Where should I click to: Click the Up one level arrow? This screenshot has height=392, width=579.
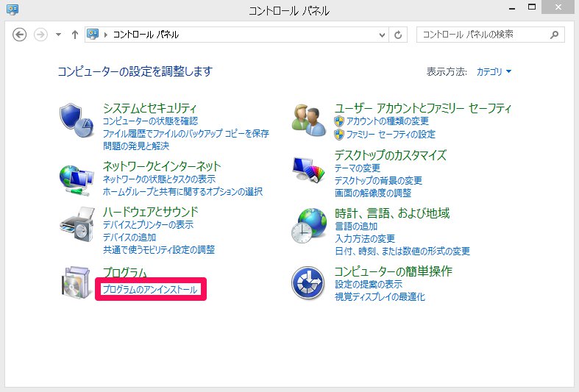pyautogui.click(x=75, y=35)
